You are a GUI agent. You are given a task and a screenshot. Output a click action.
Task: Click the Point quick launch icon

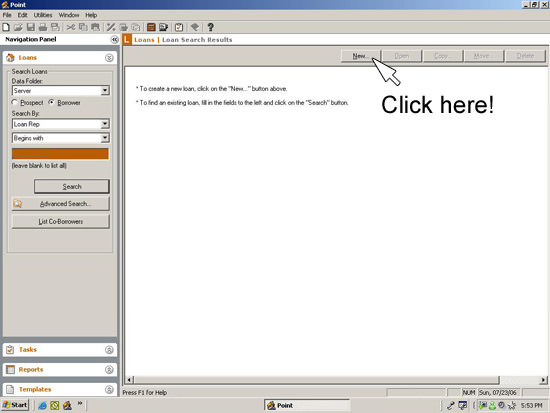(x=67, y=405)
